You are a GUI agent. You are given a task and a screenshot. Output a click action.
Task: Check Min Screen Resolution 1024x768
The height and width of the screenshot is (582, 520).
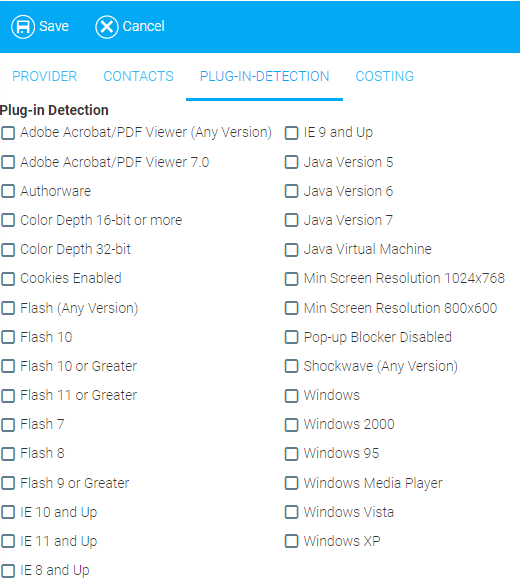291,278
